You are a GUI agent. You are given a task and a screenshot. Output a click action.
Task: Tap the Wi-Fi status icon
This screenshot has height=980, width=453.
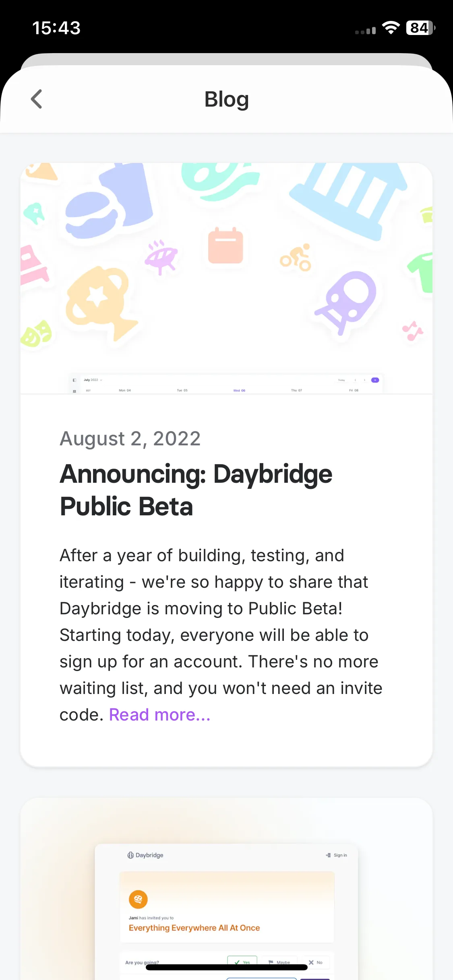pyautogui.click(x=391, y=28)
